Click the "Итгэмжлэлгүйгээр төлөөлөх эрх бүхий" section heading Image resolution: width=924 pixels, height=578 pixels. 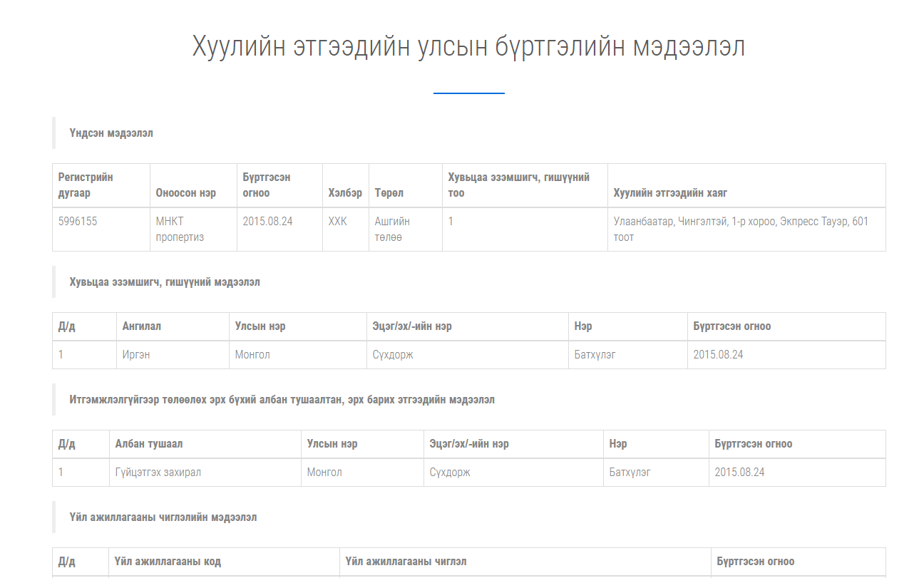(x=282, y=400)
